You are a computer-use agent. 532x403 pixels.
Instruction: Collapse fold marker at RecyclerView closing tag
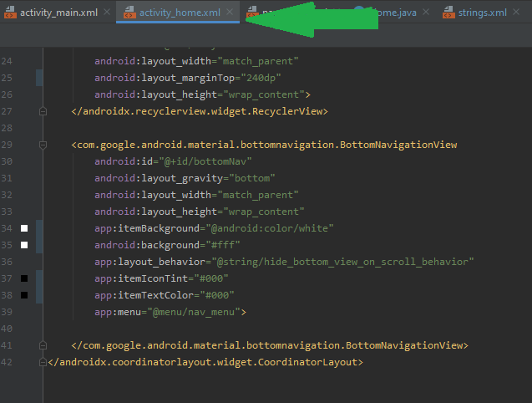pyautogui.click(x=43, y=111)
